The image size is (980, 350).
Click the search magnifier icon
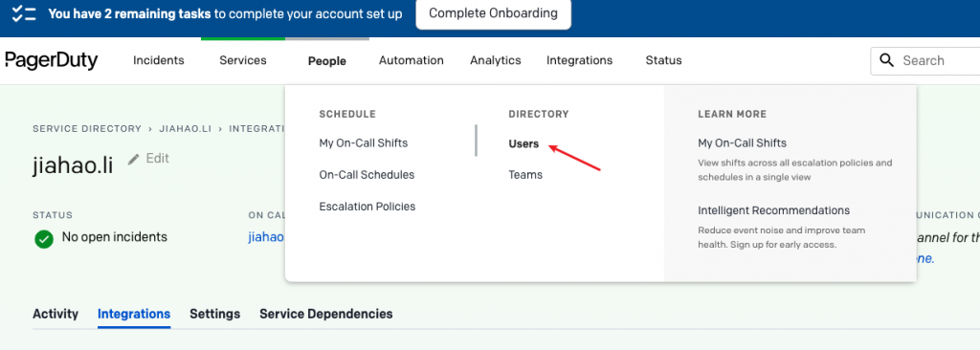(887, 60)
